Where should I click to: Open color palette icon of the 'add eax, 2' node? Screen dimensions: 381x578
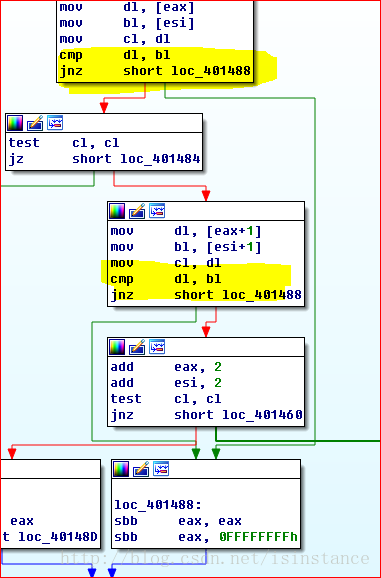tap(117, 347)
